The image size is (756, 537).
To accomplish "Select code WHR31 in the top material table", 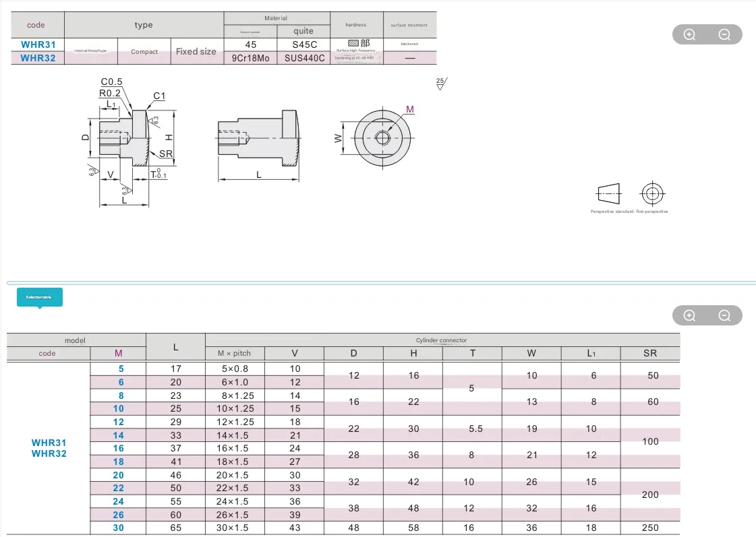I will (x=38, y=44).
